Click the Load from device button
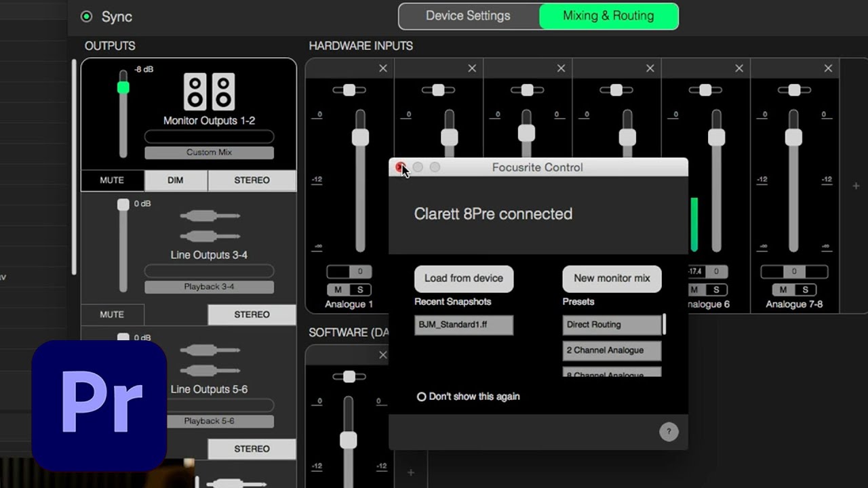The width and height of the screenshot is (868, 488). [x=464, y=279]
